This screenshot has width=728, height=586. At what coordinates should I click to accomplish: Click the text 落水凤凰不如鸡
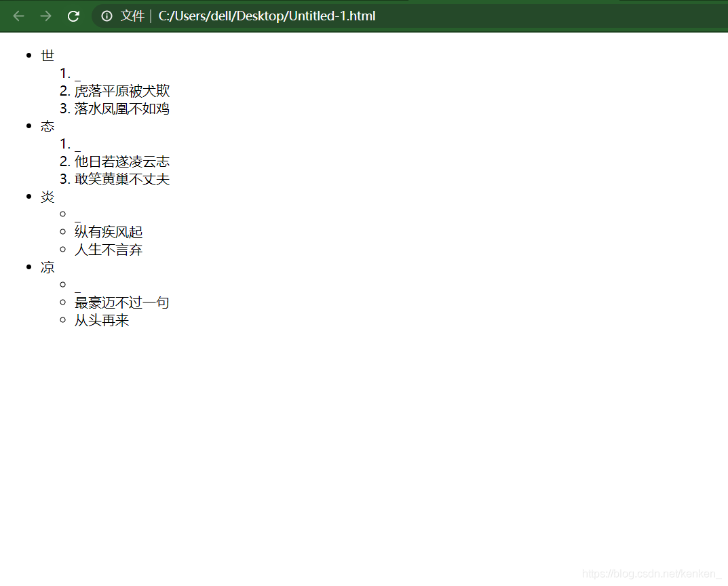click(x=122, y=109)
